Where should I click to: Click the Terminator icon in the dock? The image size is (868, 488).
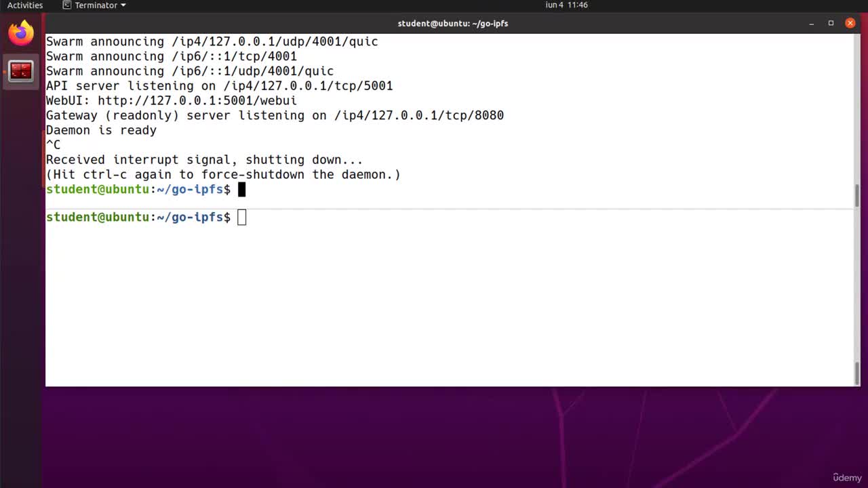[21, 70]
